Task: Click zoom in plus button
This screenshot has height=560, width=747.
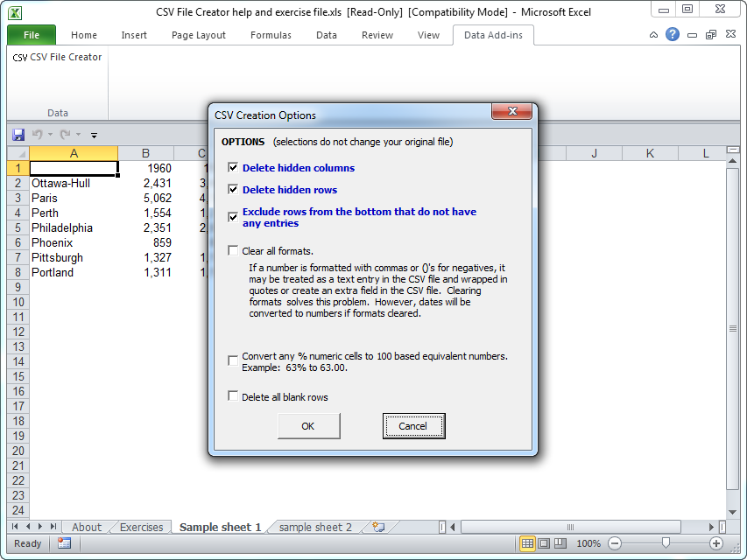Action: (x=716, y=543)
